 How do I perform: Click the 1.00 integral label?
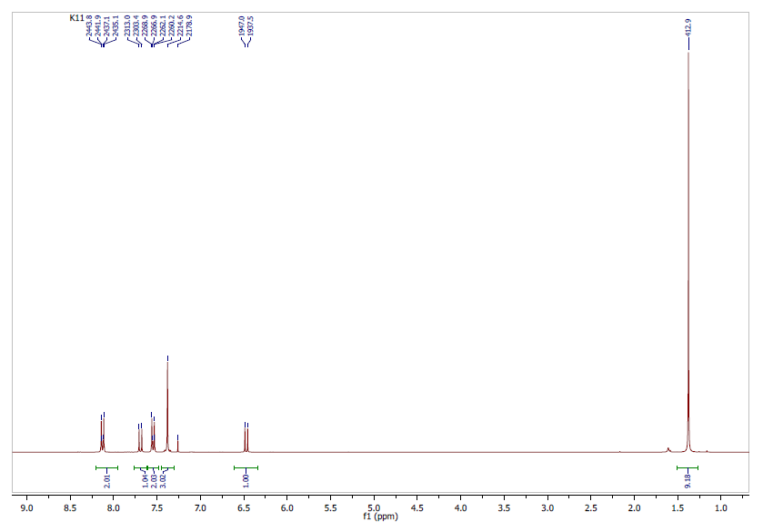[x=246, y=478]
